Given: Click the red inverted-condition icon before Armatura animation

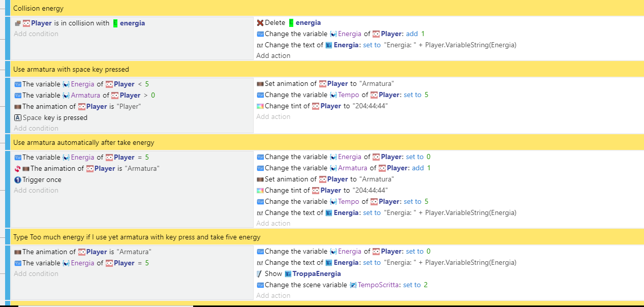Looking at the screenshot, I should [x=18, y=169].
